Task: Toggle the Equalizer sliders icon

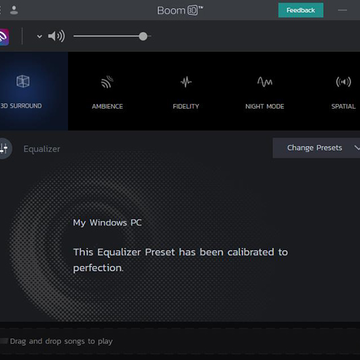Action: [x=4, y=148]
